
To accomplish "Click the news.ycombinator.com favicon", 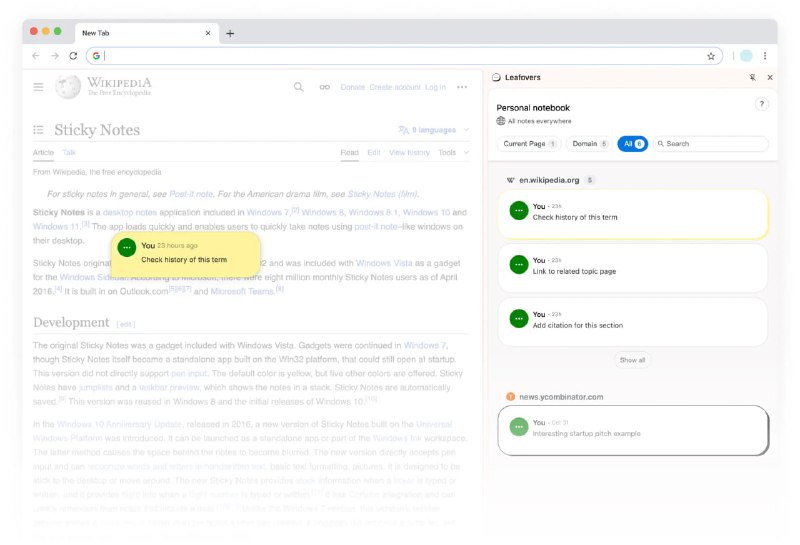I will tap(510, 397).
